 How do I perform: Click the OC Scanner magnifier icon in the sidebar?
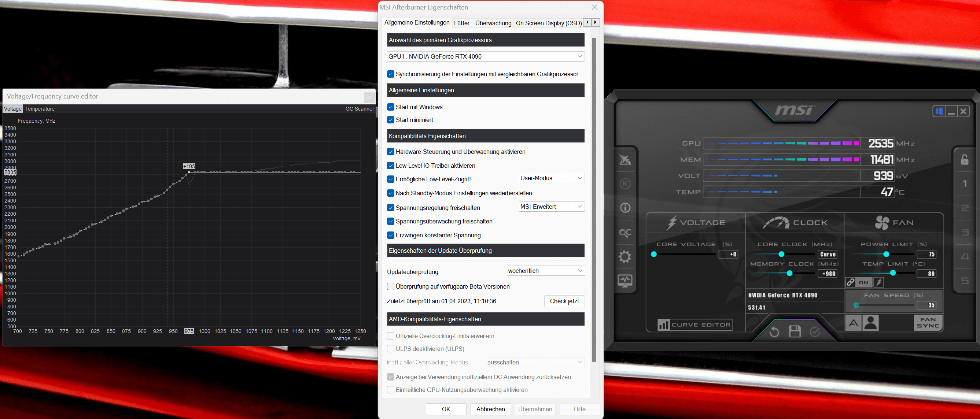(625, 232)
